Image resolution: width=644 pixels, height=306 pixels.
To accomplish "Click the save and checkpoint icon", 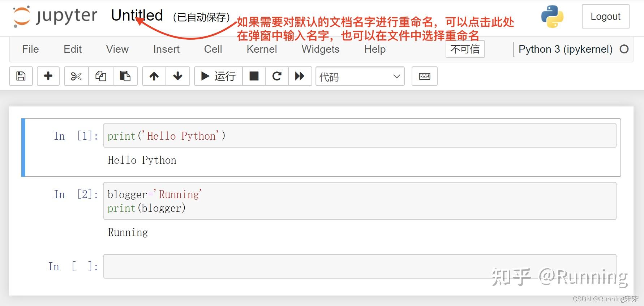I will click(21, 76).
